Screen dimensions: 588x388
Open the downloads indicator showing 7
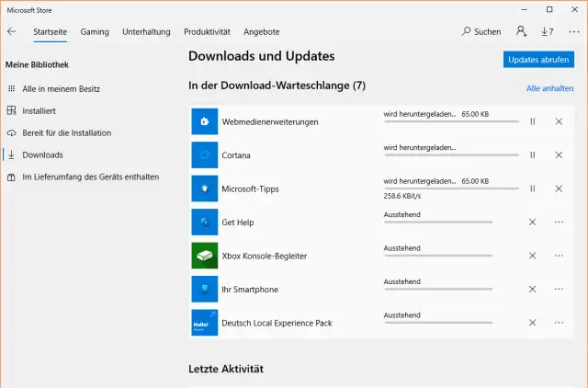click(x=548, y=31)
